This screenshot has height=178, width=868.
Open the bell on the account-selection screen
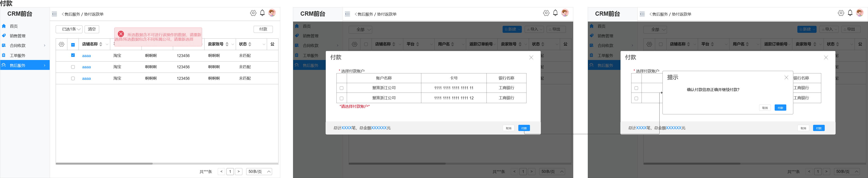pos(555,13)
